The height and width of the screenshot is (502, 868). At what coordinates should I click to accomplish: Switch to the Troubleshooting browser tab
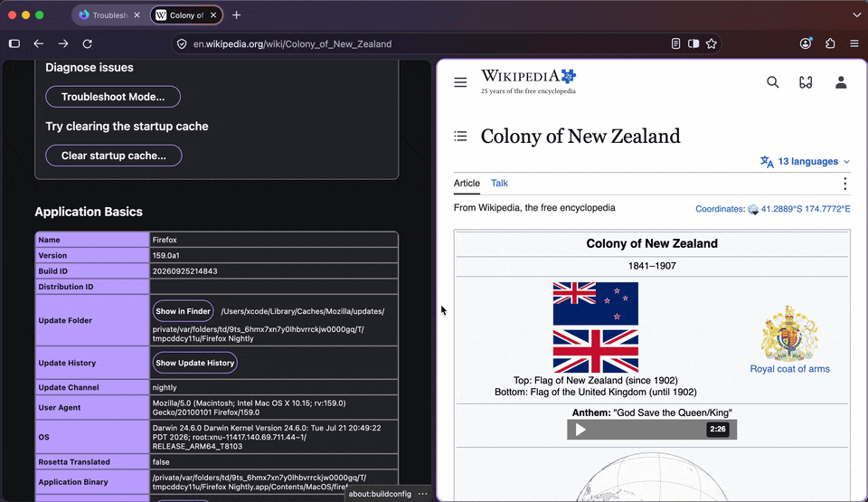109,15
